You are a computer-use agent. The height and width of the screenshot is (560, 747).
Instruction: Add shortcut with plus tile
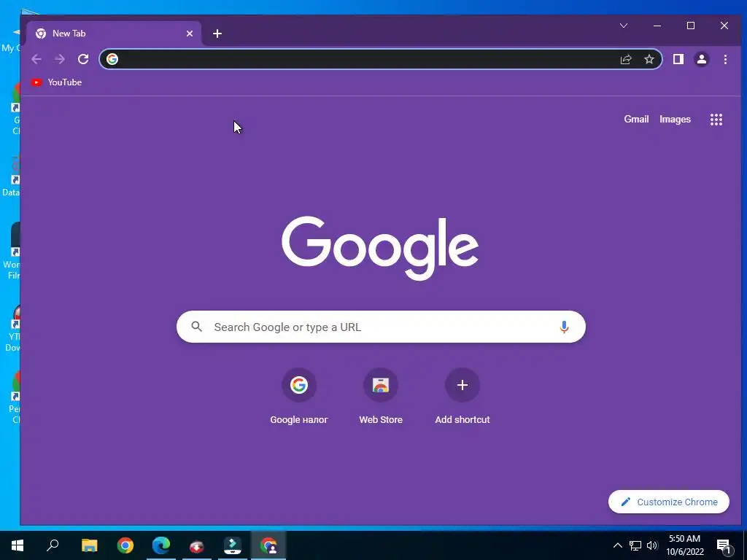[462, 396]
